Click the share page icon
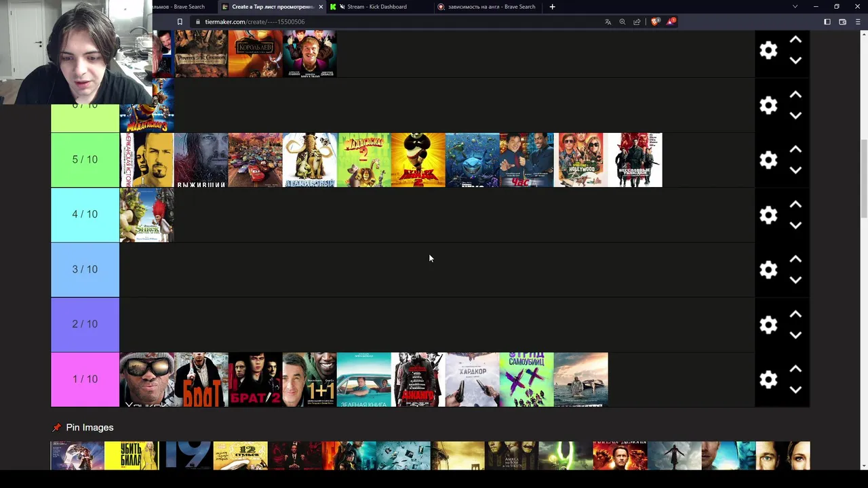This screenshot has height=488, width=868. click(637, 22)
